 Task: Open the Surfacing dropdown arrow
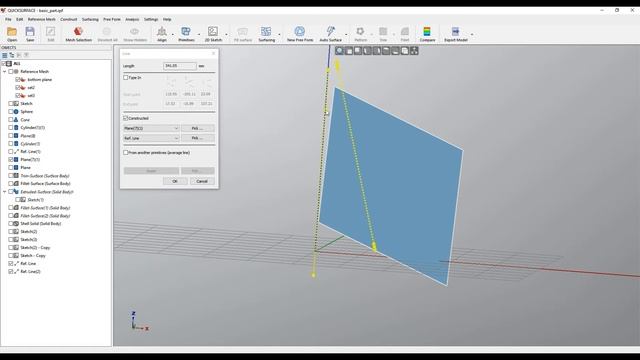pyautogui.click(x=280, y=34)
